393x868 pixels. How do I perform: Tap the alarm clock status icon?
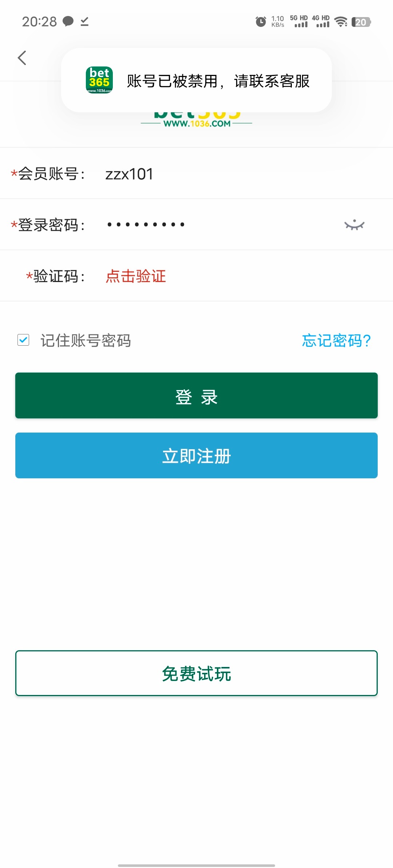261,22
